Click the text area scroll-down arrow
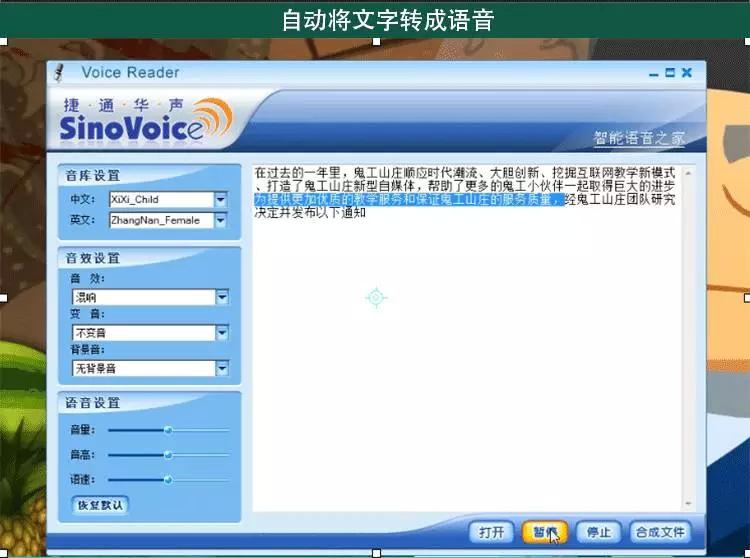This screenshot has height=558, width=750. pyautogui.click(x=688, y=503)
